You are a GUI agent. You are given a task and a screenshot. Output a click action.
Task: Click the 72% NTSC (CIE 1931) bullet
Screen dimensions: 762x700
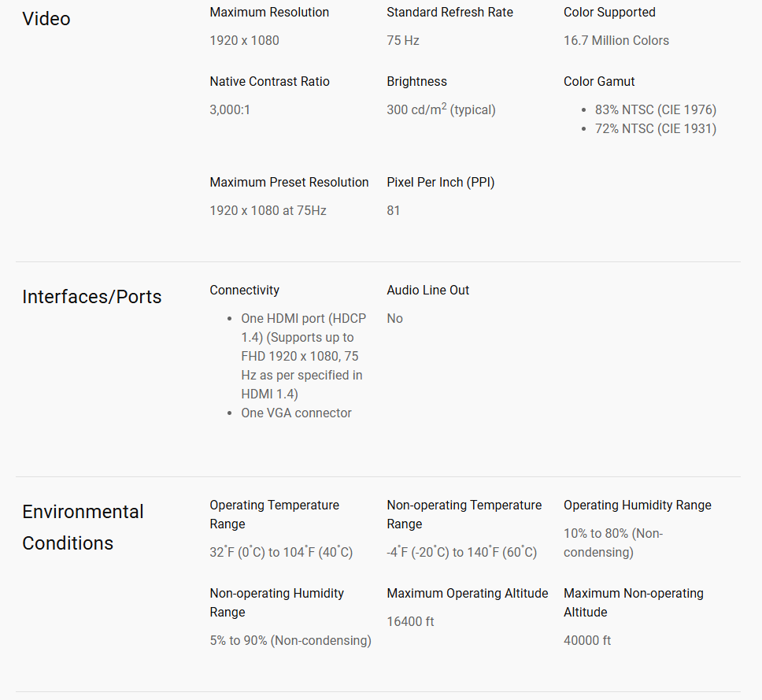coord(656,129)
